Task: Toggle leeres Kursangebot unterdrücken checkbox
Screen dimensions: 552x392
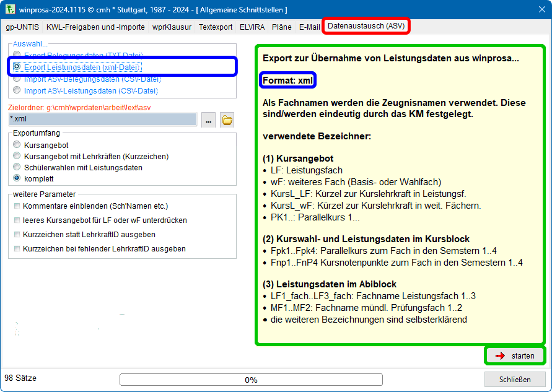Action: point(17,220)
